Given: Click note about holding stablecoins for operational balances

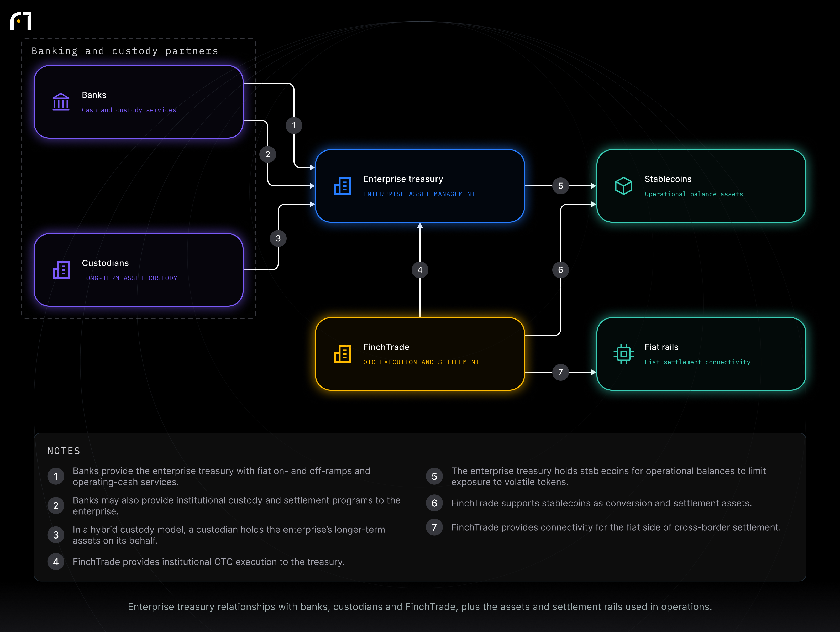Looking at the screenshot, I should 608,476.
